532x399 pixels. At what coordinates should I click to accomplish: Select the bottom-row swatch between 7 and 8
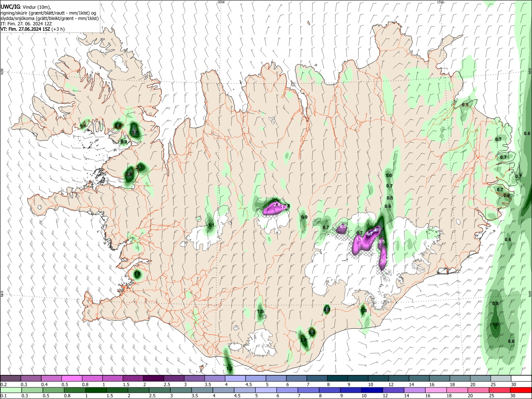pyautogui.click(x=308, y=390)
